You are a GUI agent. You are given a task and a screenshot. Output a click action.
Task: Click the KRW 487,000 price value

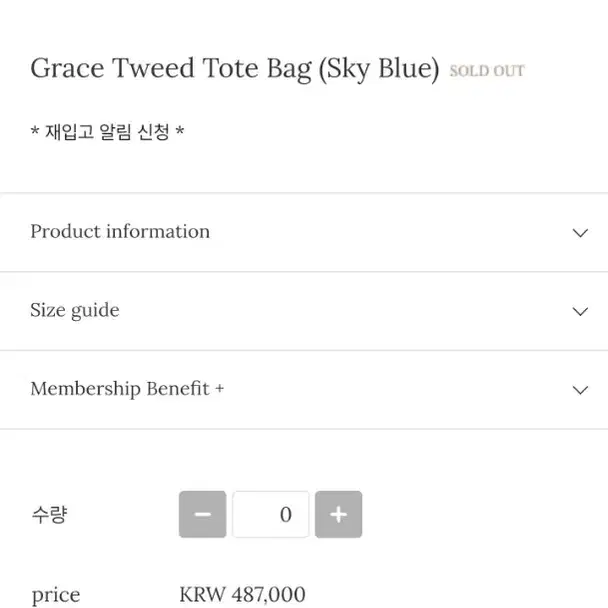click(x=242, y=594)
